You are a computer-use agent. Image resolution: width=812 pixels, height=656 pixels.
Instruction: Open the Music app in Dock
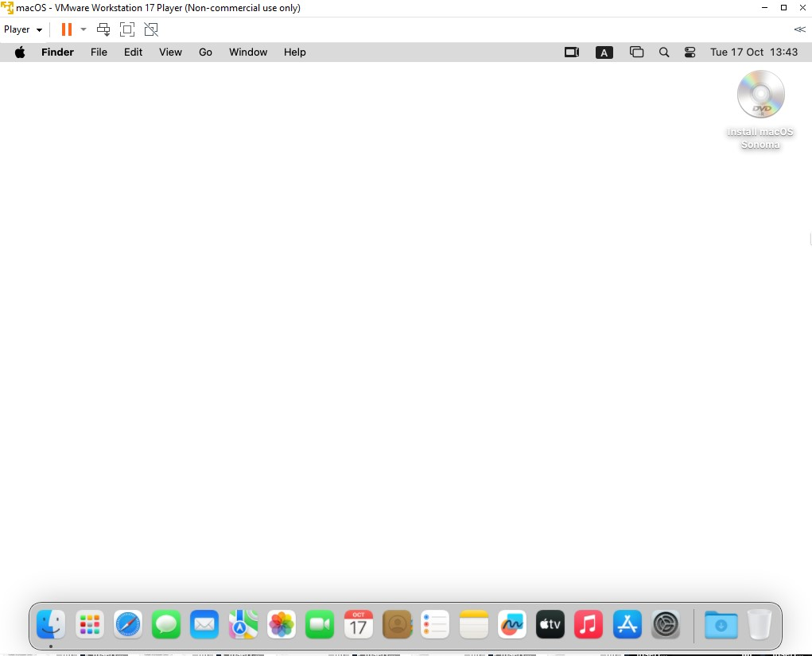coord(589,625)
